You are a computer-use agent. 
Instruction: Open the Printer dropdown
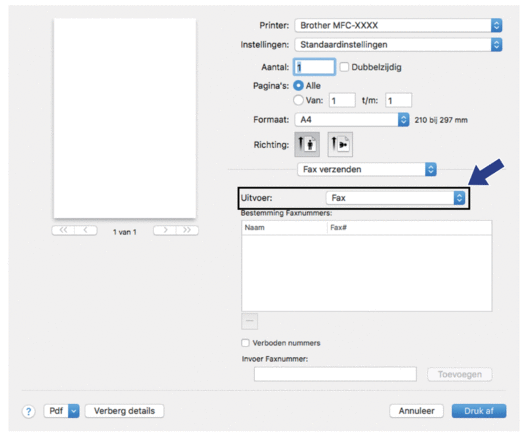point(398,25)
